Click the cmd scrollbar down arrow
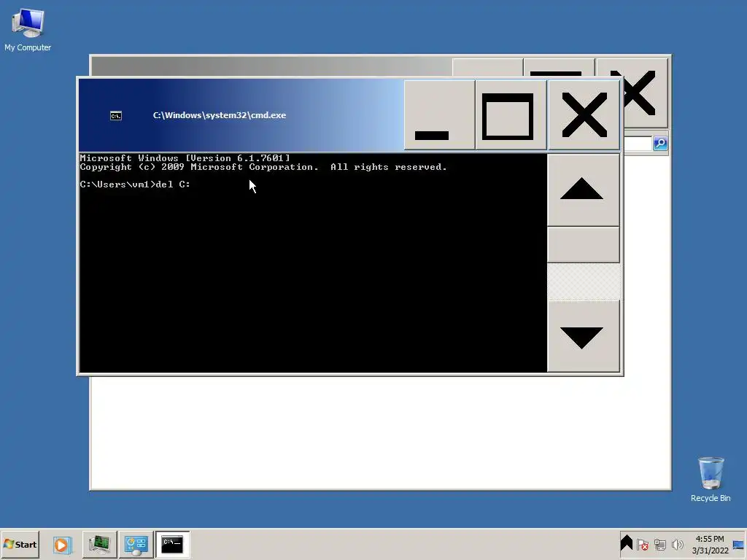Viewport: 747px width, 560px height. 584,336
